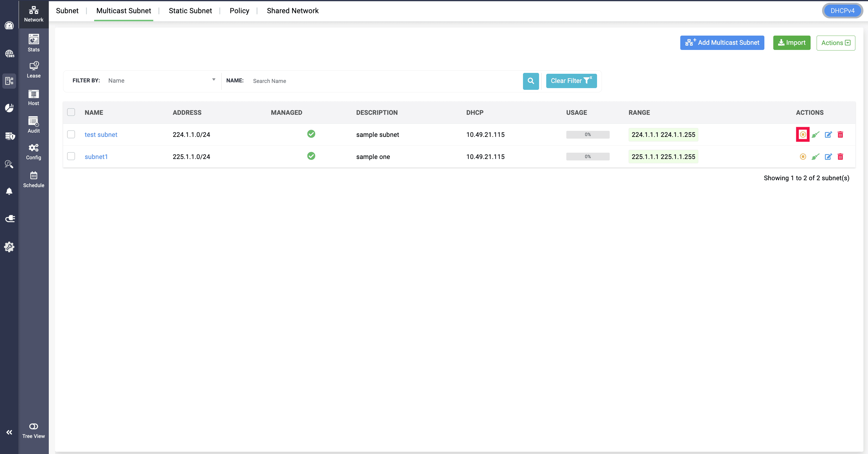This screenshot has height=454, width=868.
Task: Switch to the Shared Network tab
Action: coord(292,11)
